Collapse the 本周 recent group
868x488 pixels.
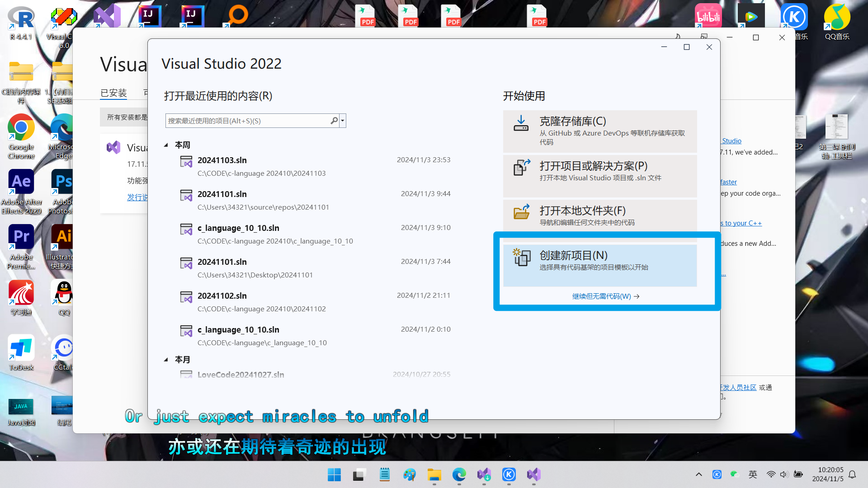point(166,145)
